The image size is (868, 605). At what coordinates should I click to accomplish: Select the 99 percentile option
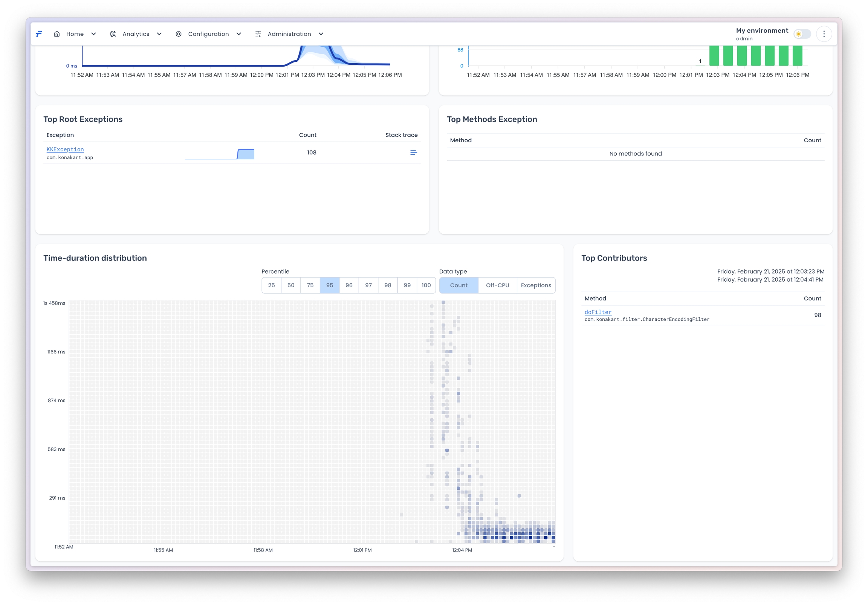407,285
